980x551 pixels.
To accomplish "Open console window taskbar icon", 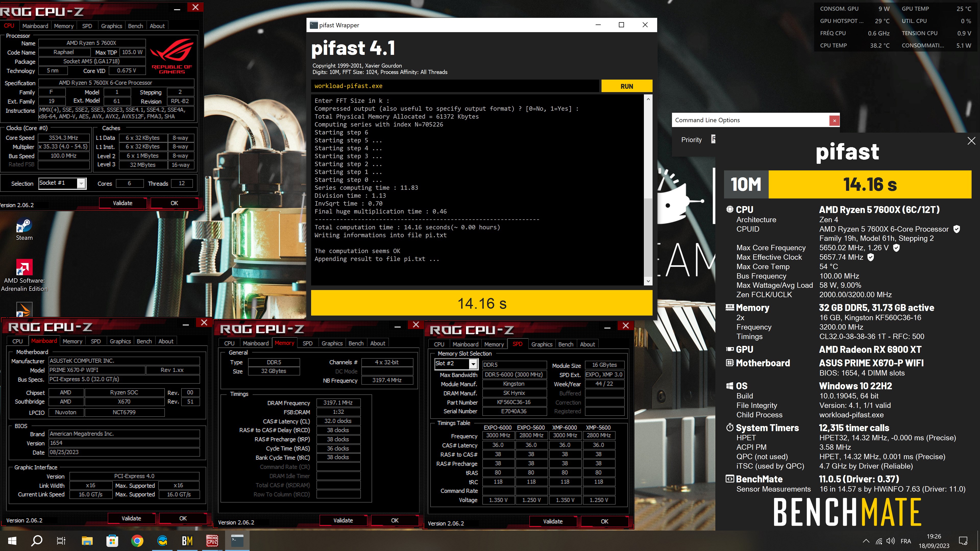I will 237,540.
